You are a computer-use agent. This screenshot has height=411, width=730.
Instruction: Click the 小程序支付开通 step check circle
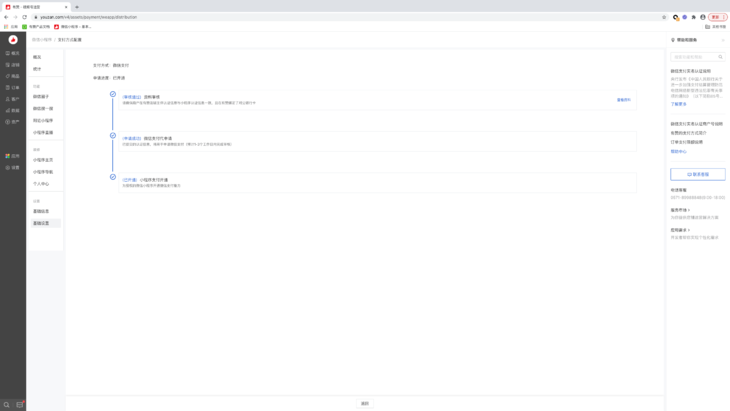point(113,177)
